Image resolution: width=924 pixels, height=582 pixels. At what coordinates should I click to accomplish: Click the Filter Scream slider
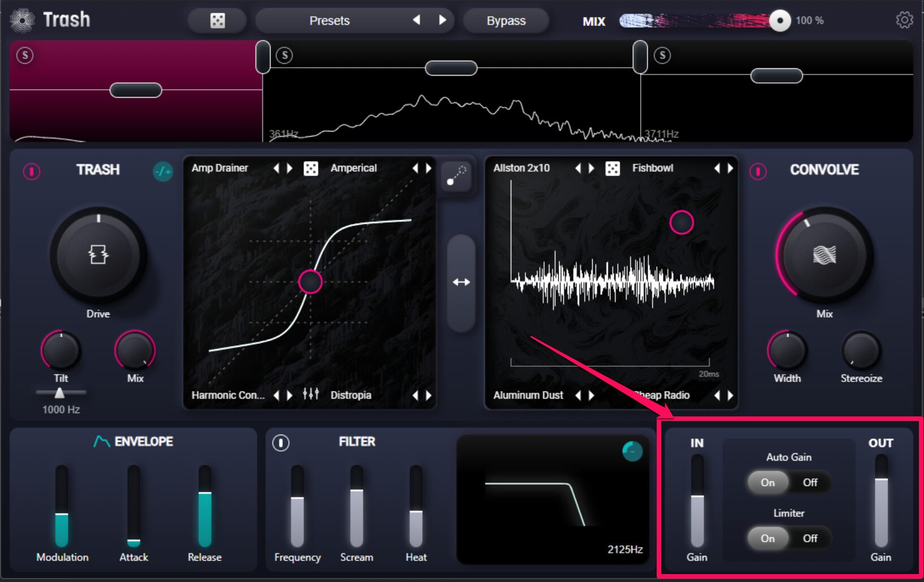coord(357,506)
